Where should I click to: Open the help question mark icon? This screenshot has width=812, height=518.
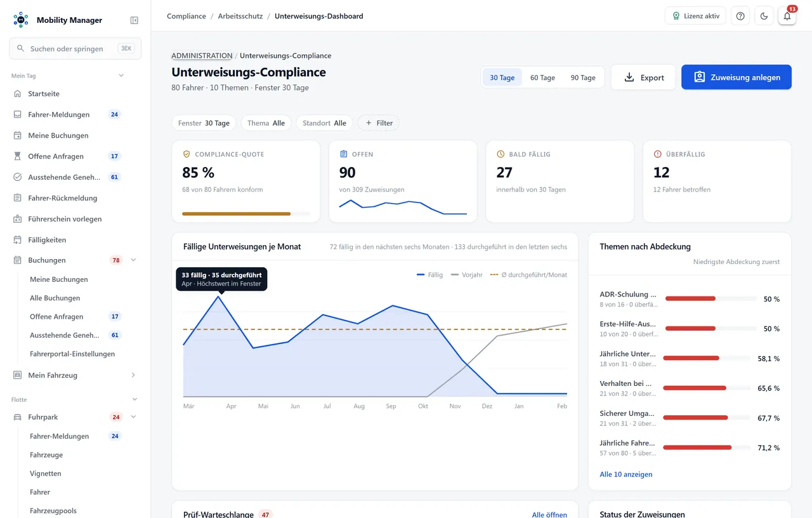pyautogui.click(x=740, y=16)
